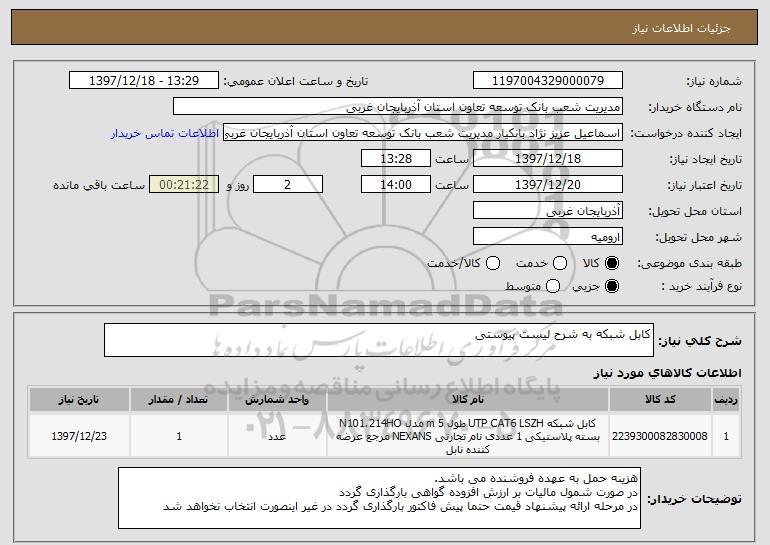Click the نوع فرآیند خرید label
The height and width of the screenshot is (545, 770).
point(701,286)
